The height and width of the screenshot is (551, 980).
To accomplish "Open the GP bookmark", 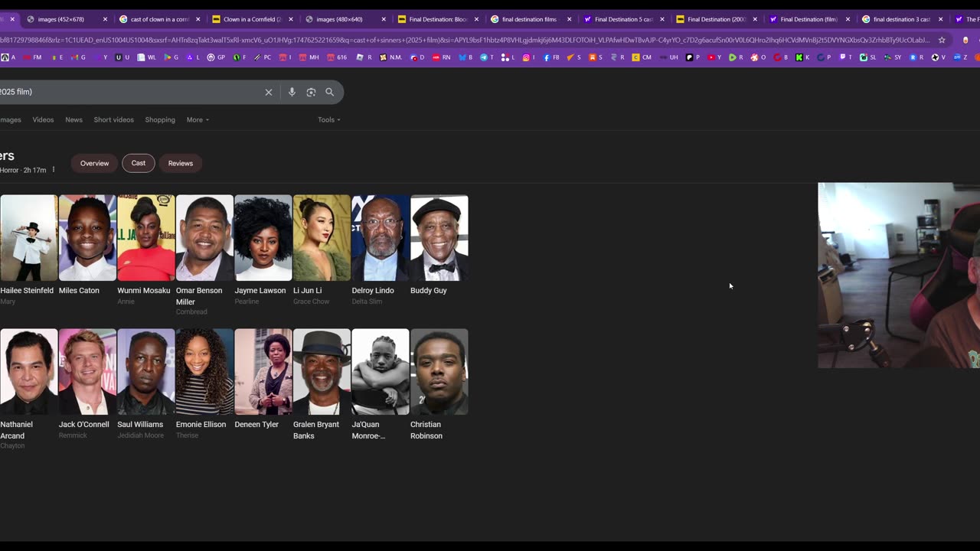I will (216, 57).
